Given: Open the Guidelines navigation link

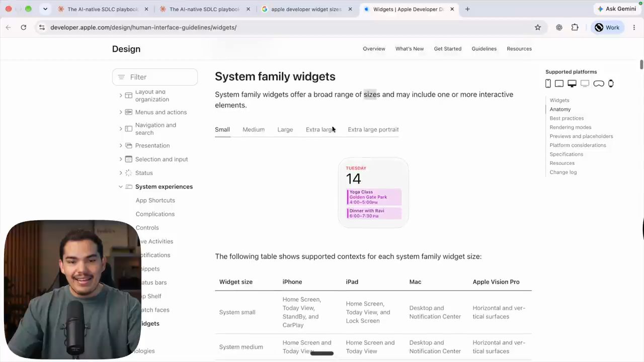Looking at the screenshot, I should (x=484, y=49).
